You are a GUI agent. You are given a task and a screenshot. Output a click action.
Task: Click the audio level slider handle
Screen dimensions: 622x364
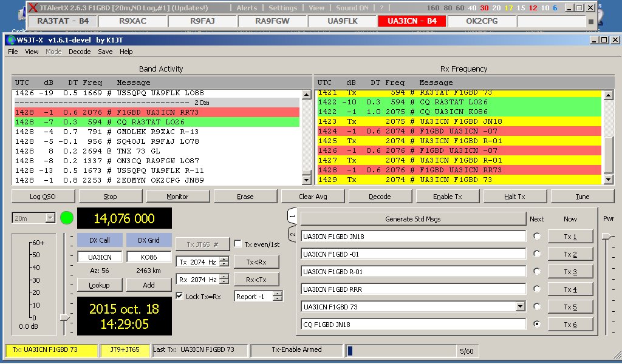coord(64,318)
